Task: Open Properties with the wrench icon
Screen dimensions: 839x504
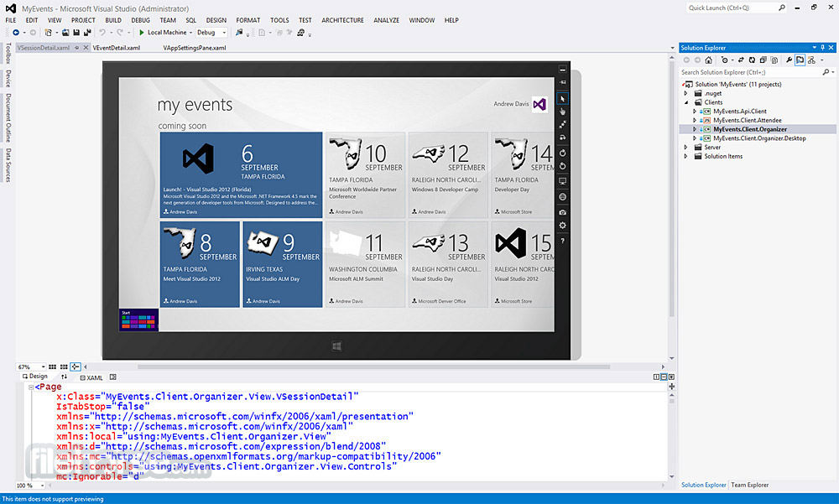Action: point(789,60)
